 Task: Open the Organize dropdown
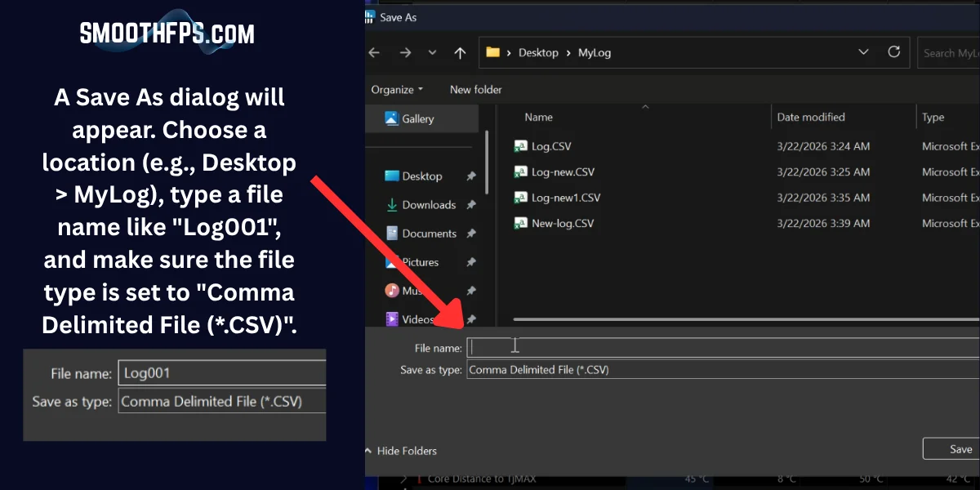396,89
